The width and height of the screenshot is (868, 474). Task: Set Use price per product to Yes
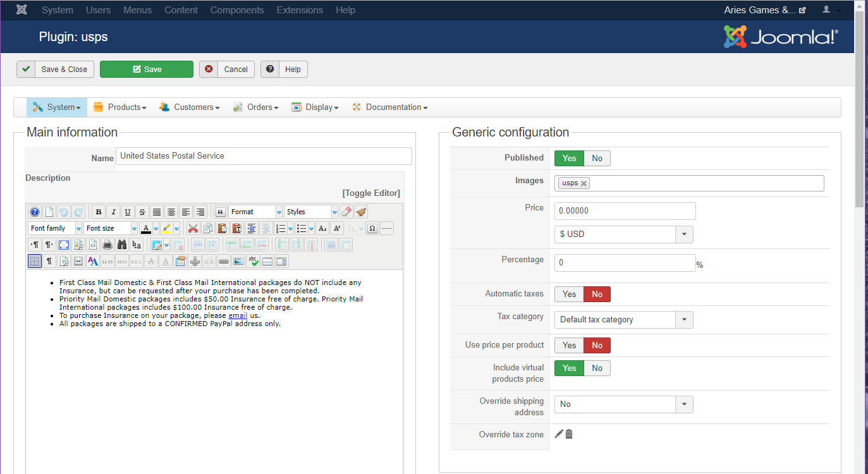(x=569, y=345)
